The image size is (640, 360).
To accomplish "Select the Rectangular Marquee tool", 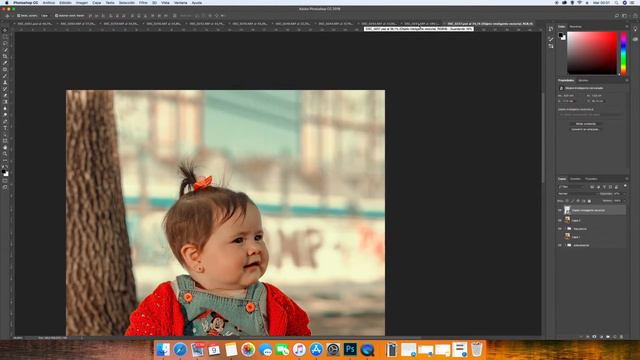I will (x=5, y=37).
